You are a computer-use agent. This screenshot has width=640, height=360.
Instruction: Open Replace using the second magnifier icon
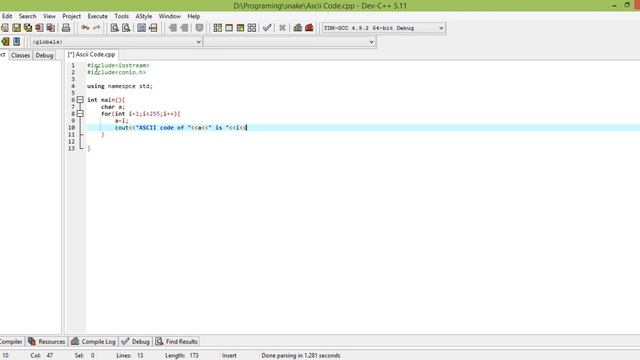126,28
